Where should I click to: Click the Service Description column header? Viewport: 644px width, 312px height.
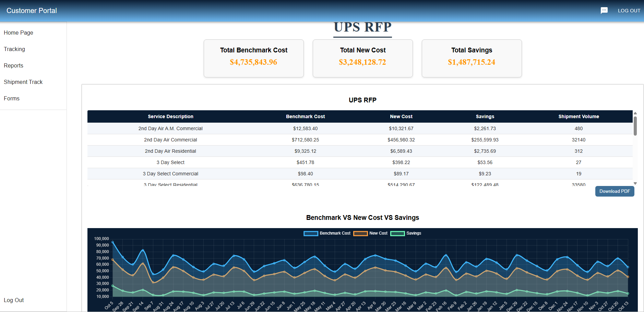(x=170, y=116)
